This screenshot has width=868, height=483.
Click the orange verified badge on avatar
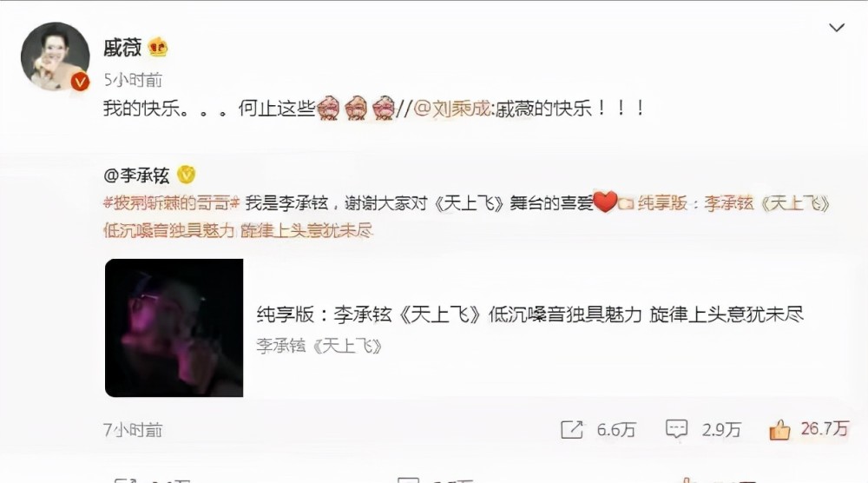[x=80, y=82]
